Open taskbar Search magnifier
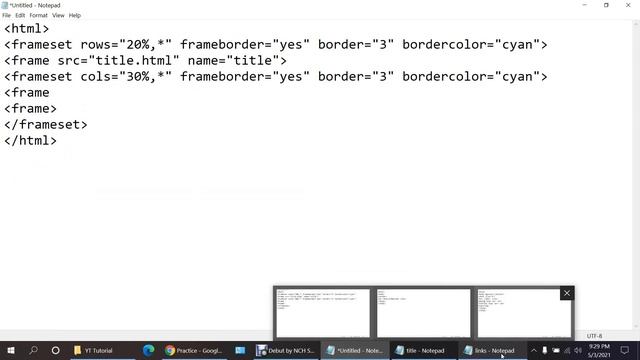Image resolution: width=640 pixels, height=360 pixels. click(33, 350)
